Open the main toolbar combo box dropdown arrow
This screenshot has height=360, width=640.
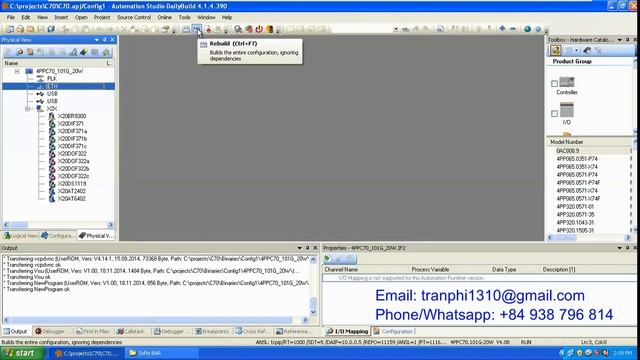click(396, 29)
